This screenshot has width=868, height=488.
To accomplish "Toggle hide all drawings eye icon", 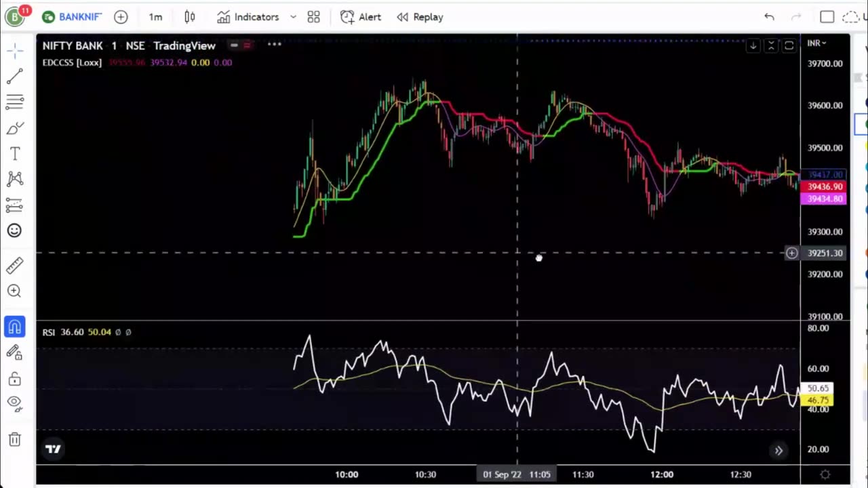I will tap(15, 403).
